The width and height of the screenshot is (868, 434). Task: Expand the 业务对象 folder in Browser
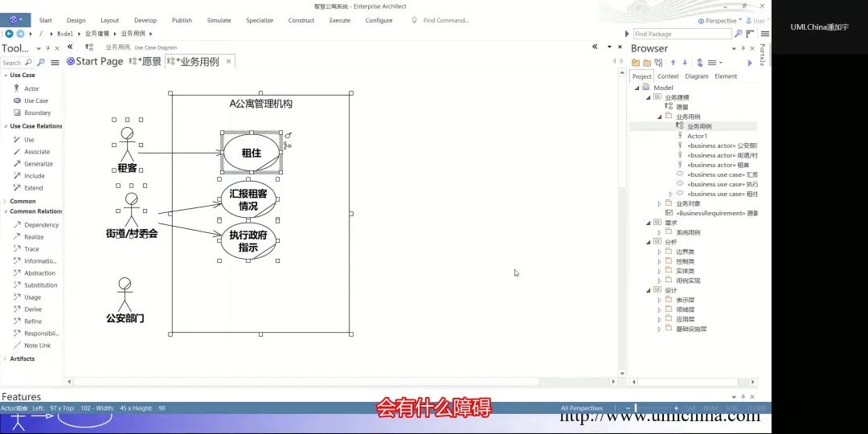pos(659,203)
